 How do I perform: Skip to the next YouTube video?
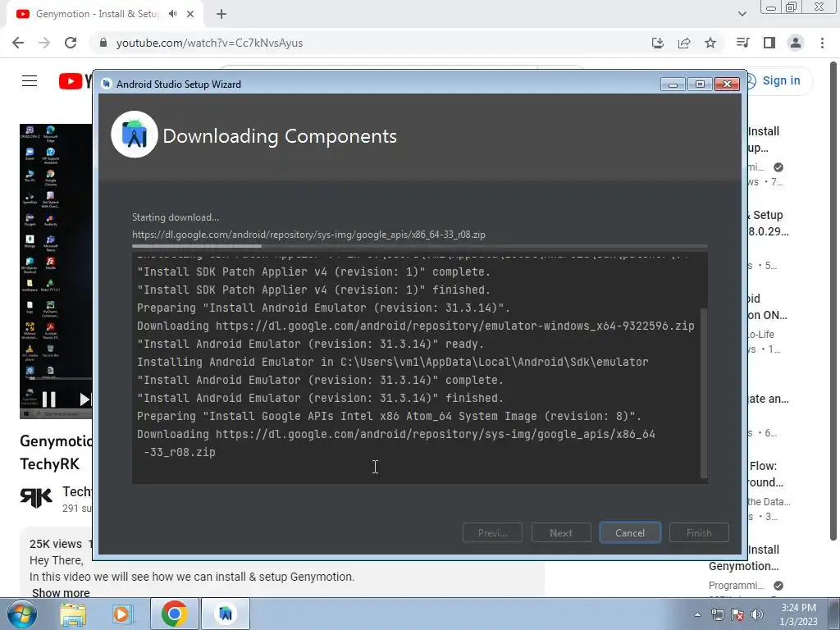click(x=84, y=399)
